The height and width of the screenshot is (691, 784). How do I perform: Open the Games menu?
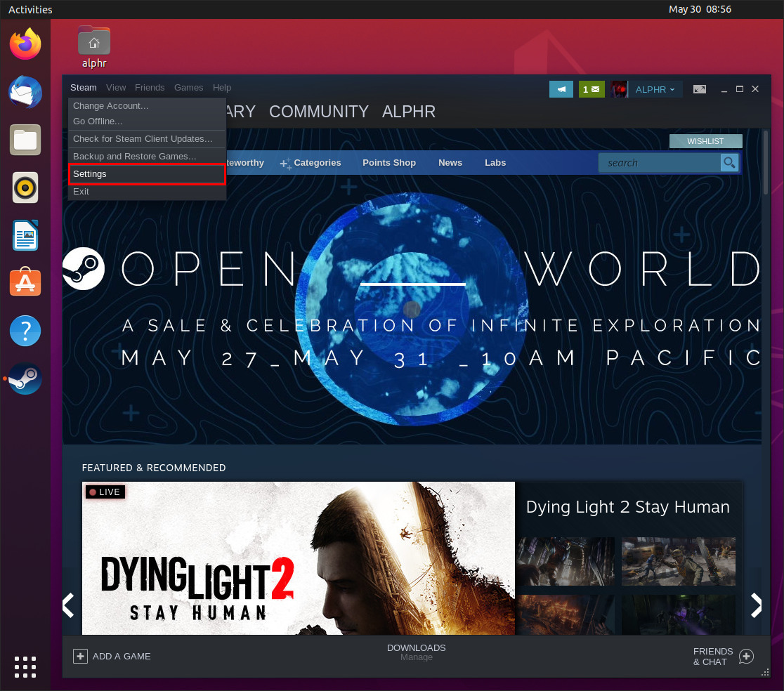tap(188, 88)
